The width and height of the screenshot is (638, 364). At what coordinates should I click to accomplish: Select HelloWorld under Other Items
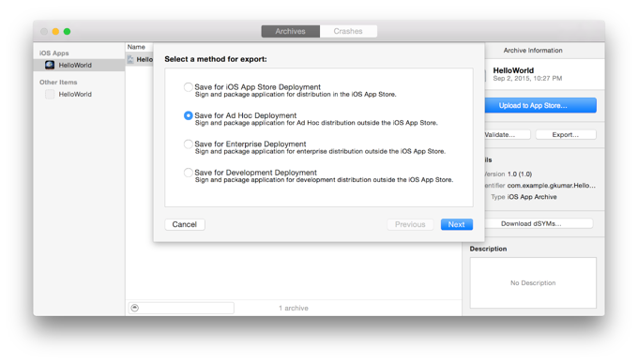[80, 95]
